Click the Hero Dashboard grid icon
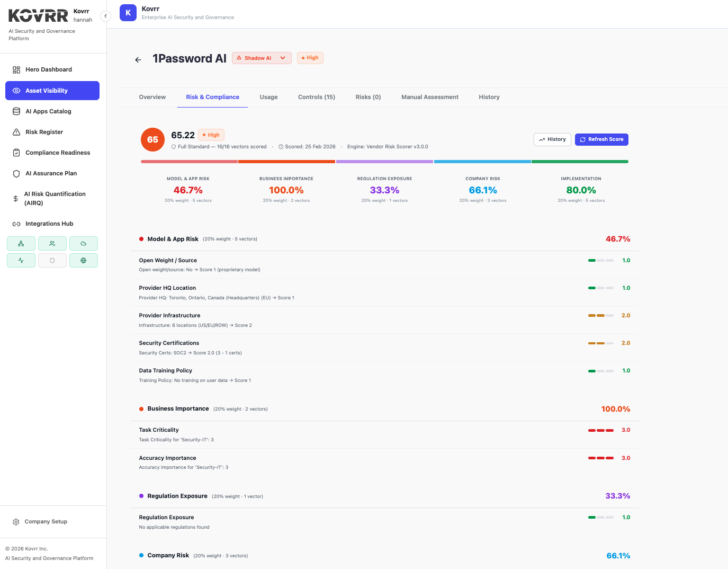Viewport: 728px width, 569px height. click(x=16, y=70)
